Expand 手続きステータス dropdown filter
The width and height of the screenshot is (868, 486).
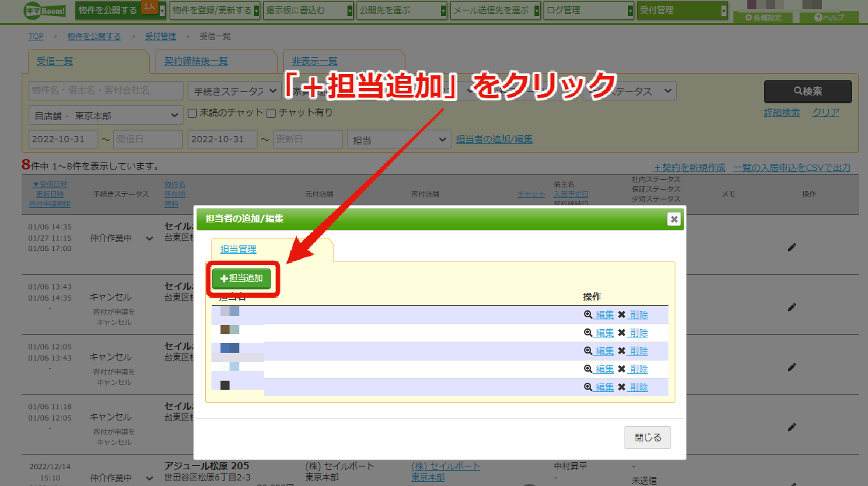point(234,91)
